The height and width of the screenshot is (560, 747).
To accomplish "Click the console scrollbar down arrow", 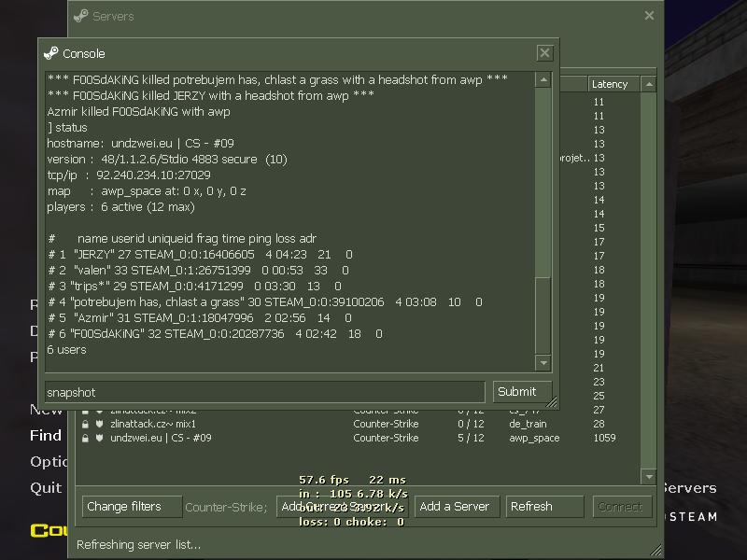I will point(543,363).
